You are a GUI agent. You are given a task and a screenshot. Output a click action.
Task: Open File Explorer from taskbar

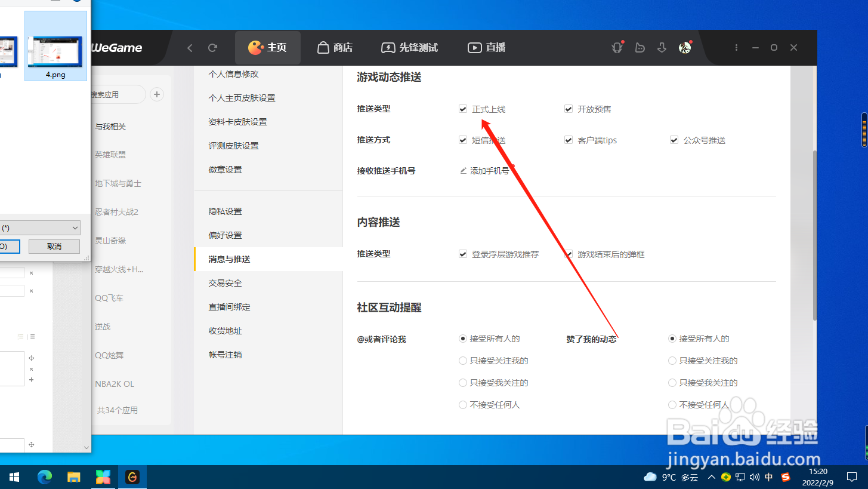click(74, 477)
